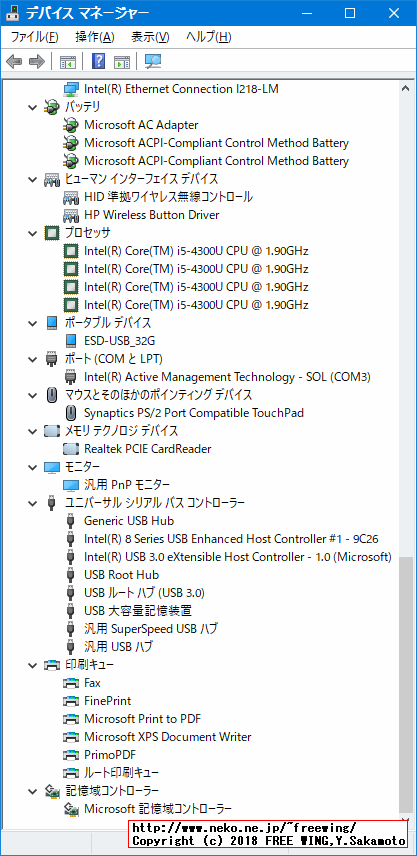Screen dimensions: 417x856
Task: Select Intel 8 Series USB Enhanced Host Controller
Action: pyautogui.click(x=231, y=539)
